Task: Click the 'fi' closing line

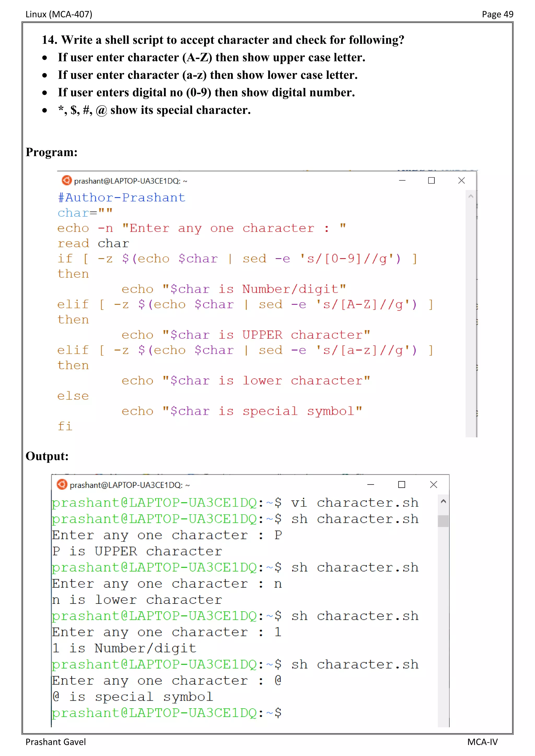Action: point(65,426)
